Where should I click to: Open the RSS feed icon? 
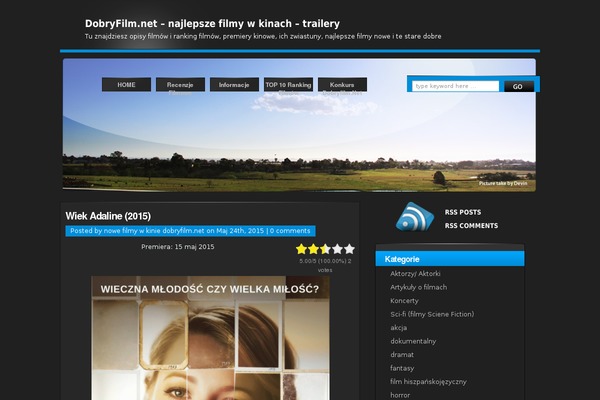[x=415, y=217]
